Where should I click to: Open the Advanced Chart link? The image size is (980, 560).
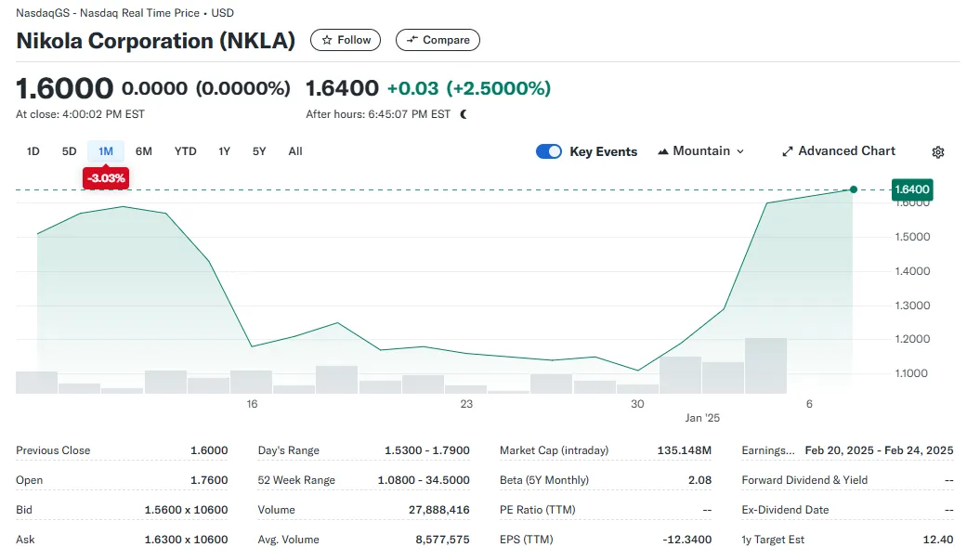point(838,151)
